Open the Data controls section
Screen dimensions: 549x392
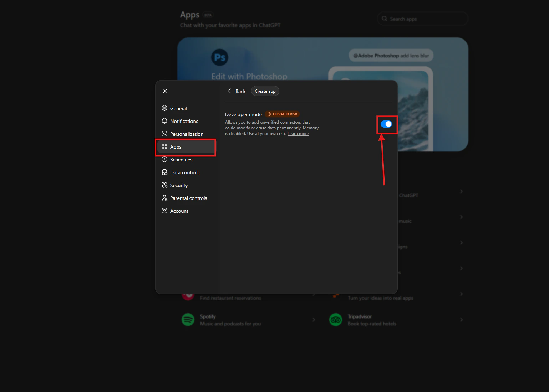pos(184,172)
